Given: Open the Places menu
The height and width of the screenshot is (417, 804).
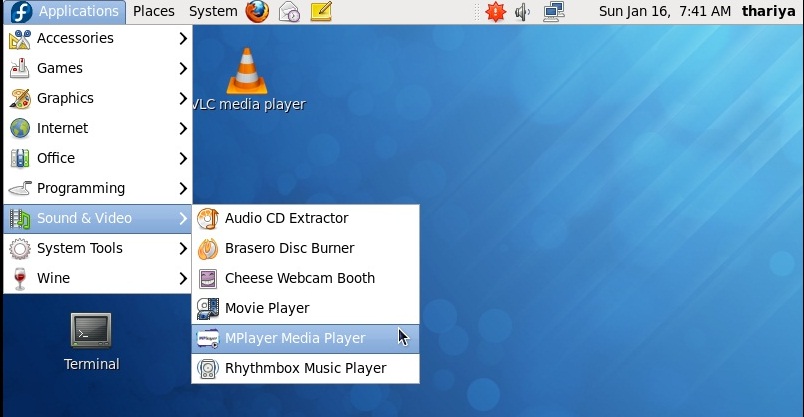Looking at the screenshot, I should tap(153, 11).
